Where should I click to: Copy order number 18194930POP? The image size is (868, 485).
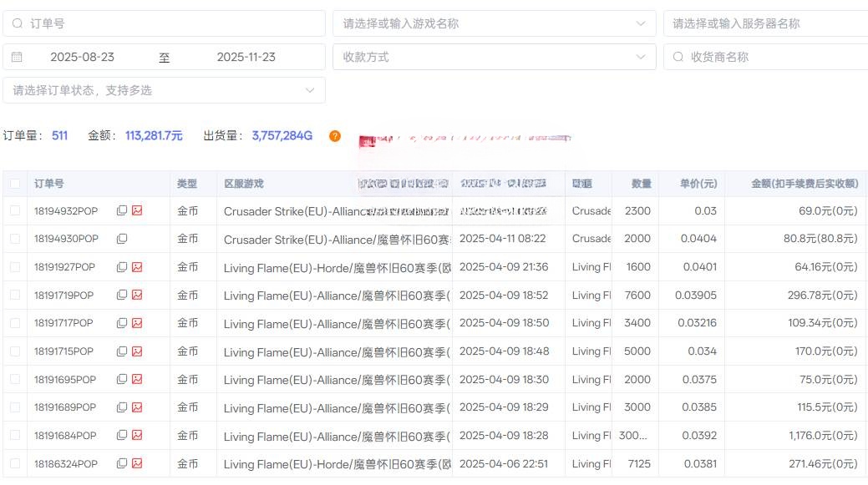(x=122, y=239)
